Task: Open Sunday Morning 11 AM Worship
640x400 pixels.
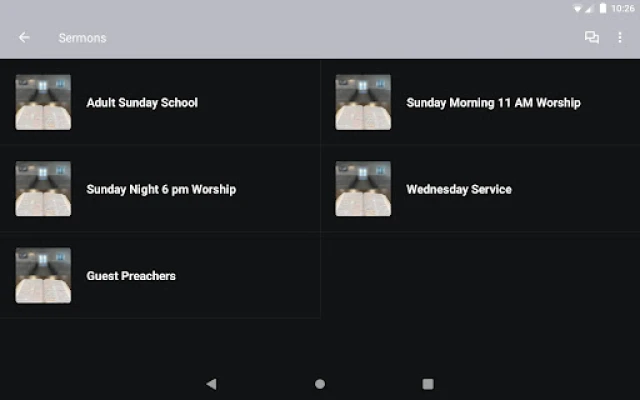Action: [x=493, y=102]
